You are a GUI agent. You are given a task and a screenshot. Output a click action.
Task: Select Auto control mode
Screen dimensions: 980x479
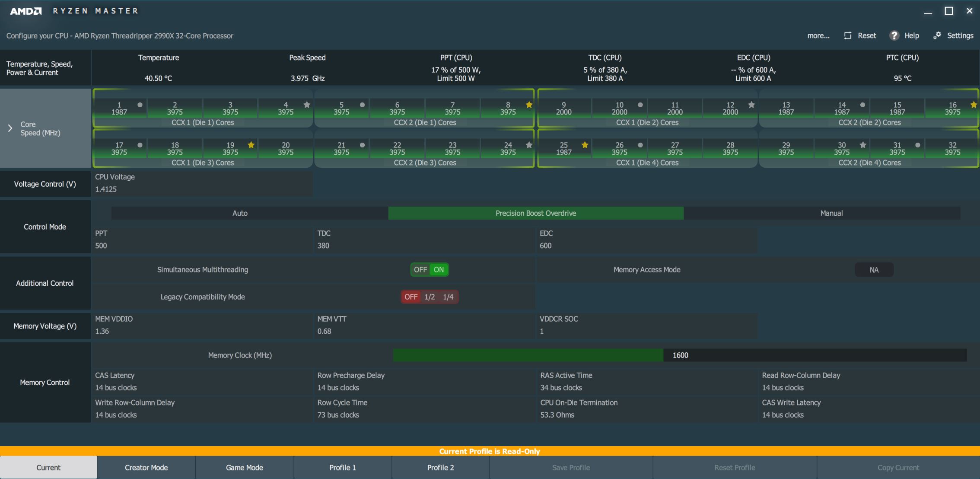point(240,213)
